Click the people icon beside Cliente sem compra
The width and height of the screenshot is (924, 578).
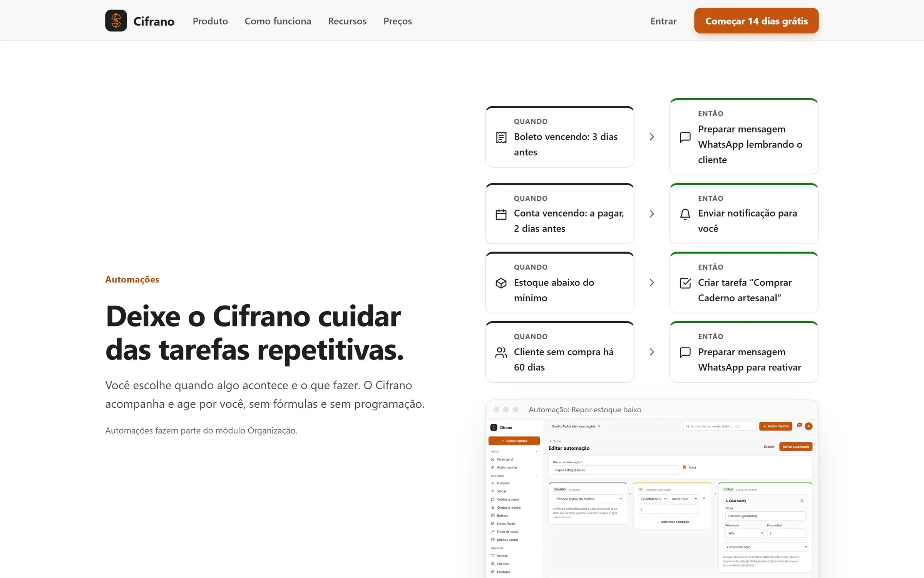click(501, 353)
